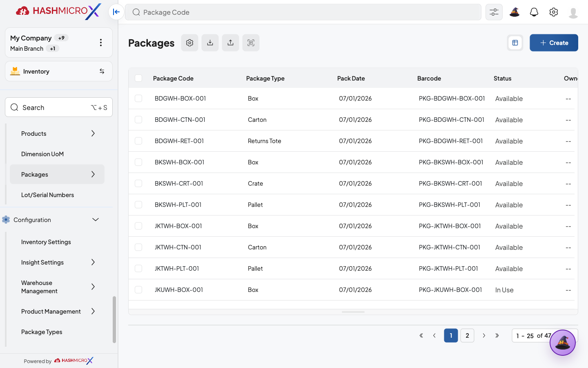Screen dimensions: 588x368
Task: Collapse the sidebar with the arrow icon
Action: (x=116, y=12)
